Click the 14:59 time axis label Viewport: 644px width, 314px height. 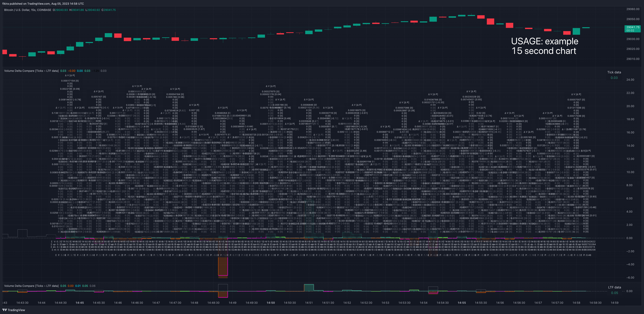point(615,303)
